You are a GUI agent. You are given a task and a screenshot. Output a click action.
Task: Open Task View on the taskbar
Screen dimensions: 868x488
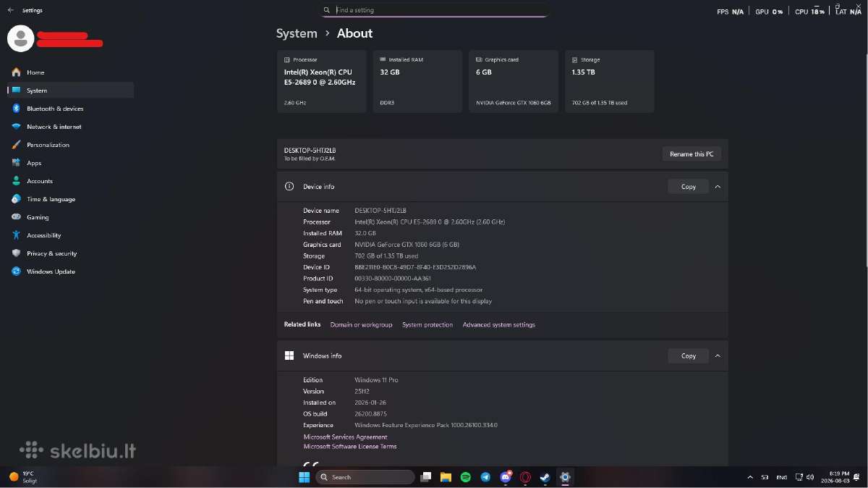427,477
